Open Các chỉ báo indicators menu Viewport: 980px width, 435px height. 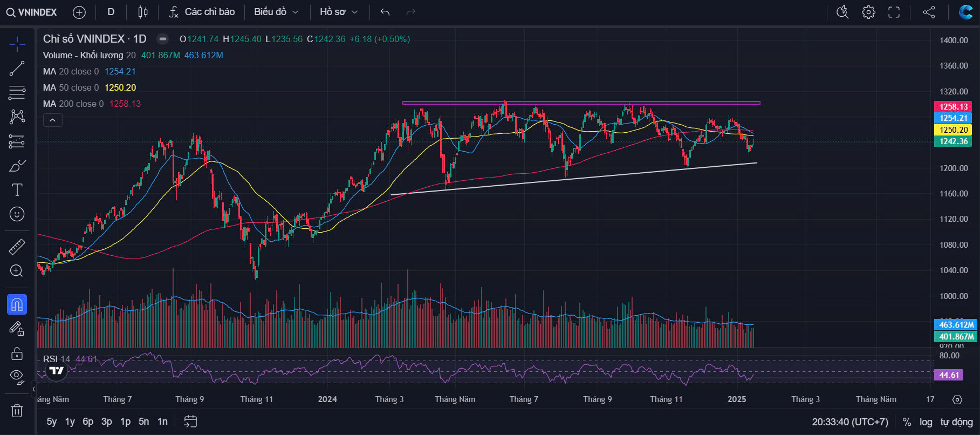point(202,12)
